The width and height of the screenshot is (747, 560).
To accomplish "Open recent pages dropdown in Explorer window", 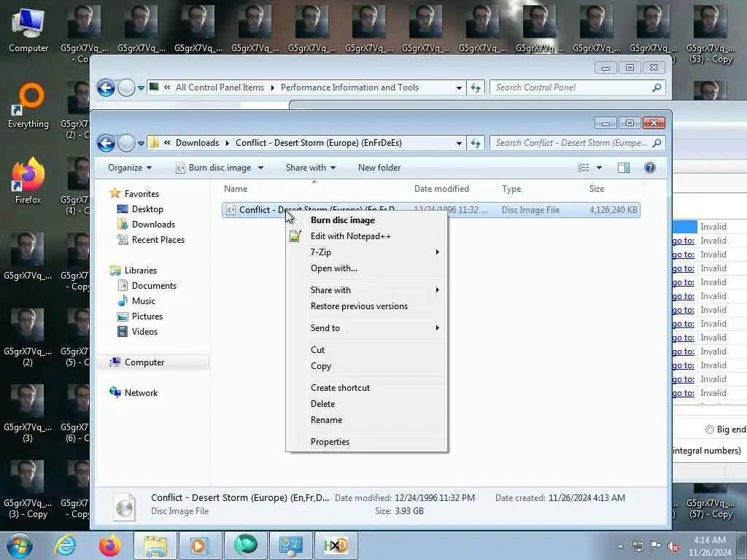I will 141,144.
